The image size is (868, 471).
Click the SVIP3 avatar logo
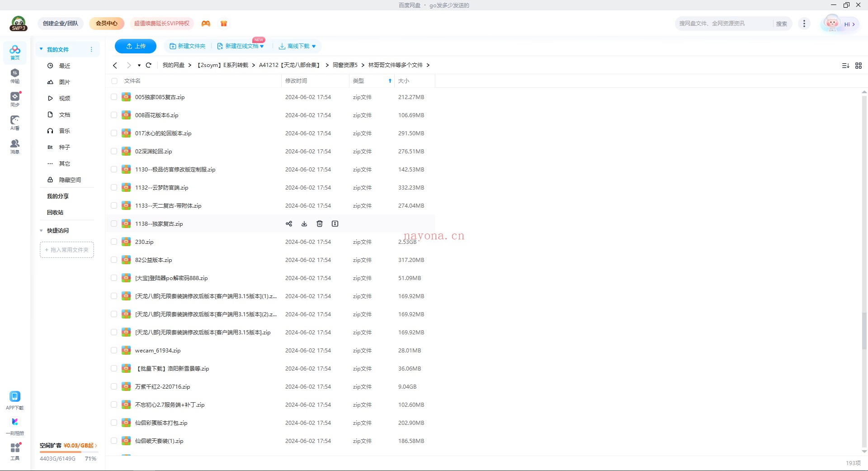pos(19,24)
